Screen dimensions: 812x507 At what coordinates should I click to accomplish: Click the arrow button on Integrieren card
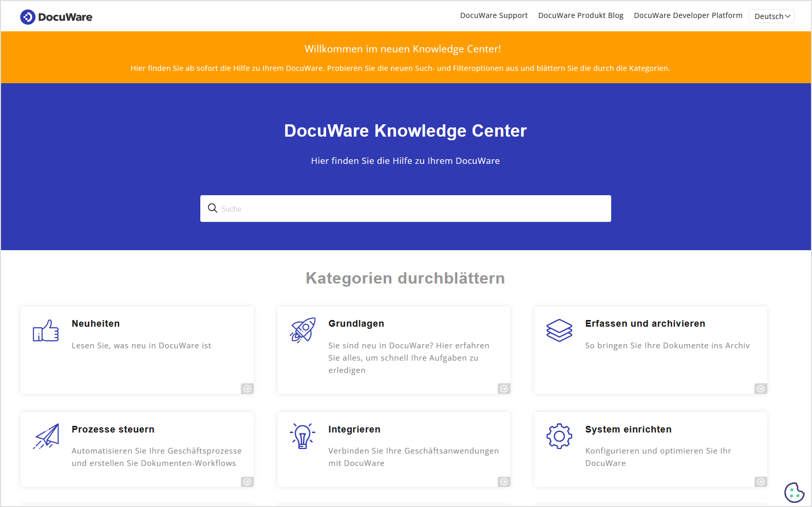504,482
